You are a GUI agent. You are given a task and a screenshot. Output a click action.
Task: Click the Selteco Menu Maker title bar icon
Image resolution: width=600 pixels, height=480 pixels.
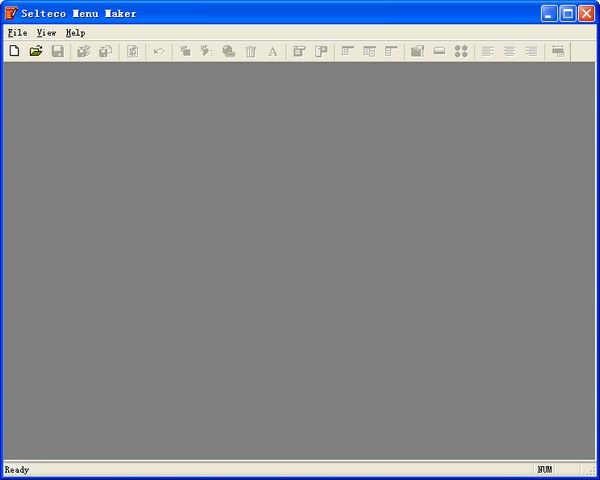coord(11,13)
